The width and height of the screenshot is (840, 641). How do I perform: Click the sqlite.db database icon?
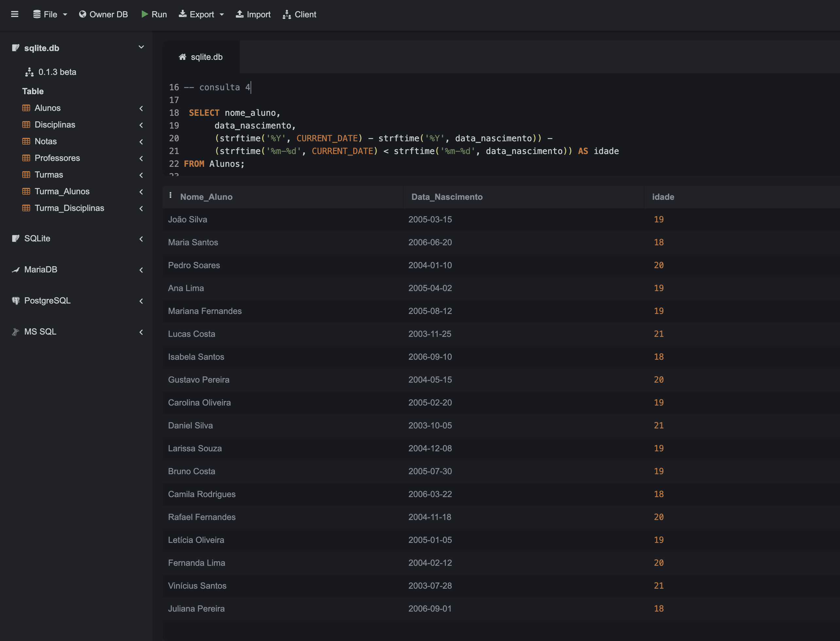(x=15, y=47)
